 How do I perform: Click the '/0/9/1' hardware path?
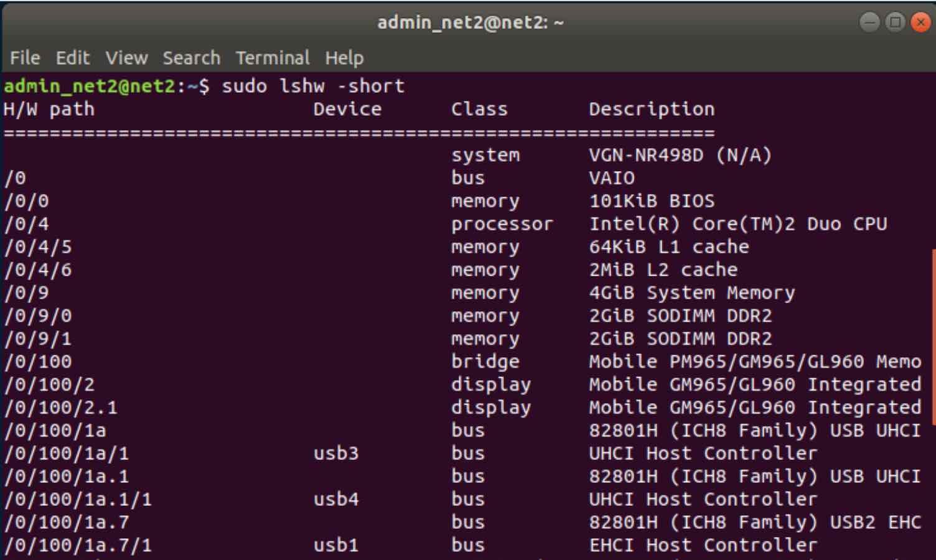click(38, 339)
